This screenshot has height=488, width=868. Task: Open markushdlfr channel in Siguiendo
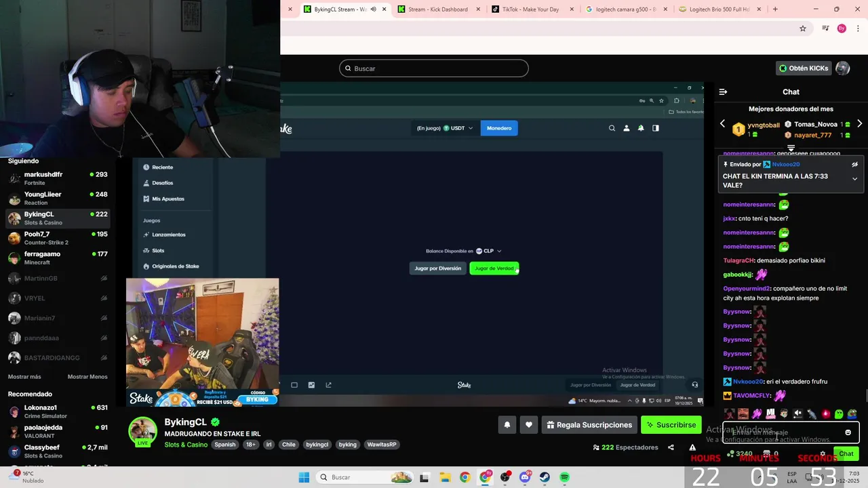pos(58,178)
